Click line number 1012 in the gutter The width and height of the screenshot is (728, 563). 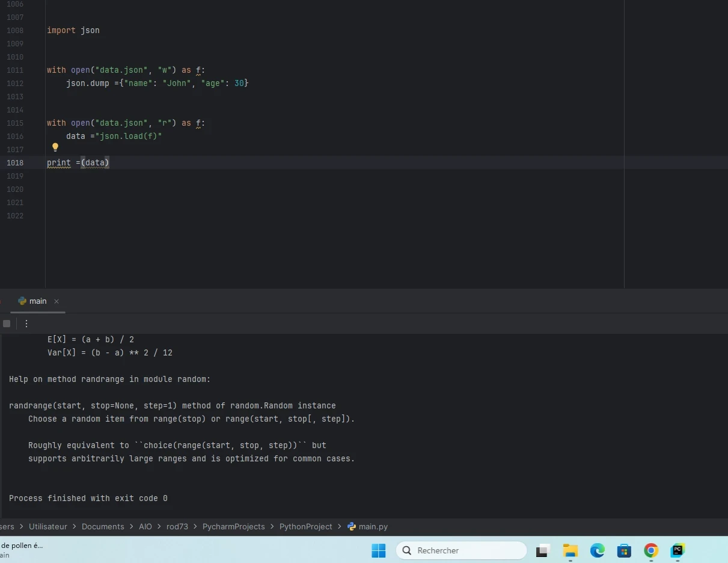(x=15, y=84)
